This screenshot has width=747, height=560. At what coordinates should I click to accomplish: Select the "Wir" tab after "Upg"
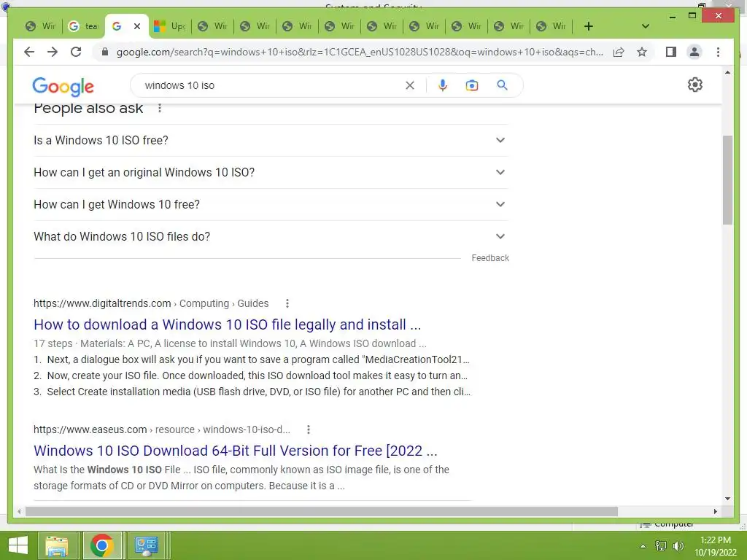pos(212,26)
